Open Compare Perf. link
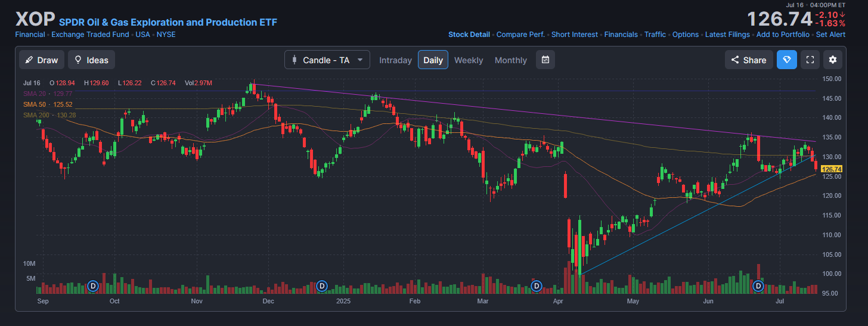 point(520,35)
